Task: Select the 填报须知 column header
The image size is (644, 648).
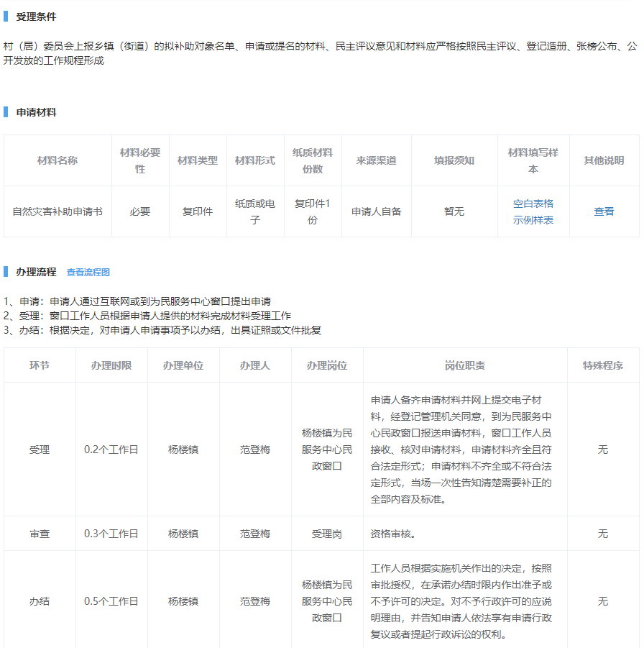Action: [x=454, y=160]
